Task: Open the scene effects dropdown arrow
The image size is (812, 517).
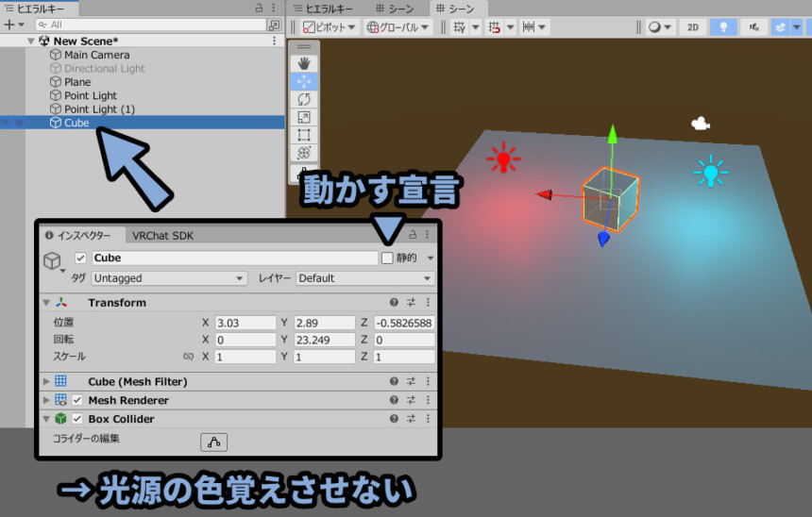Action: pos(797,27)
